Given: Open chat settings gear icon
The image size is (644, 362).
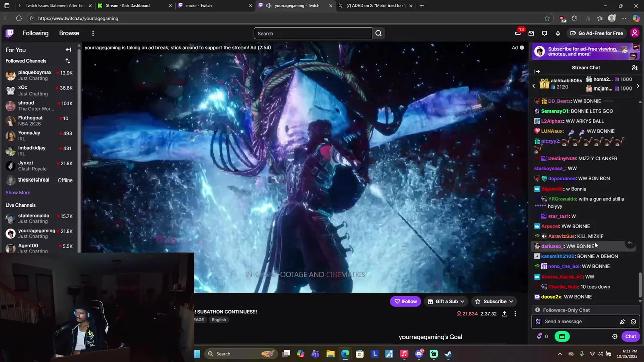Looking at the screenshot, I should tap(615, 336).
